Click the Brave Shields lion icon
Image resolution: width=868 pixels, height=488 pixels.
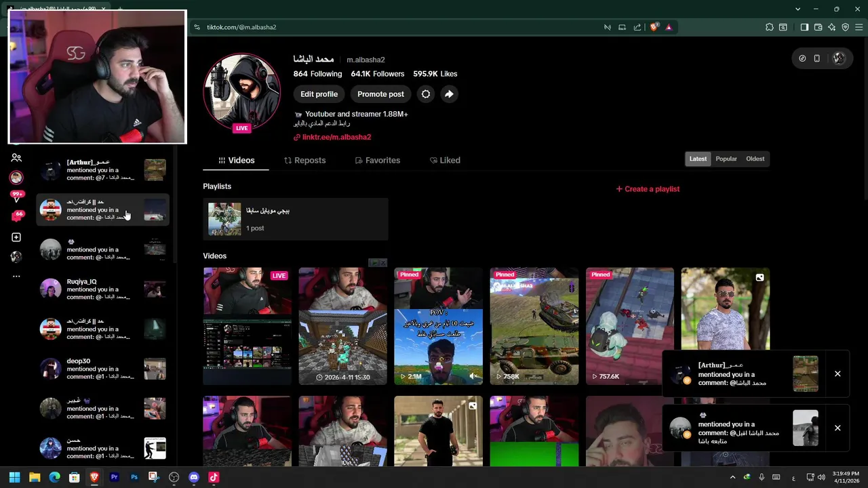click(x=654, y=27)
